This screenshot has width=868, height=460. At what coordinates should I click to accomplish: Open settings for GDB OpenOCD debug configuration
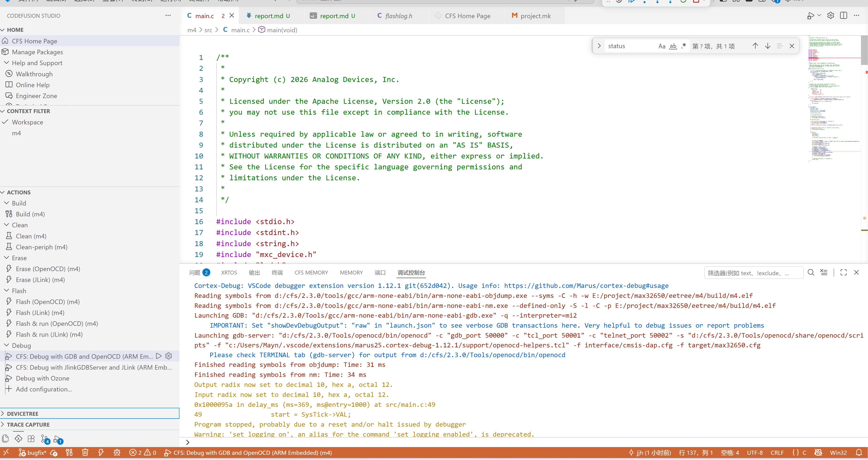(169, 356)
